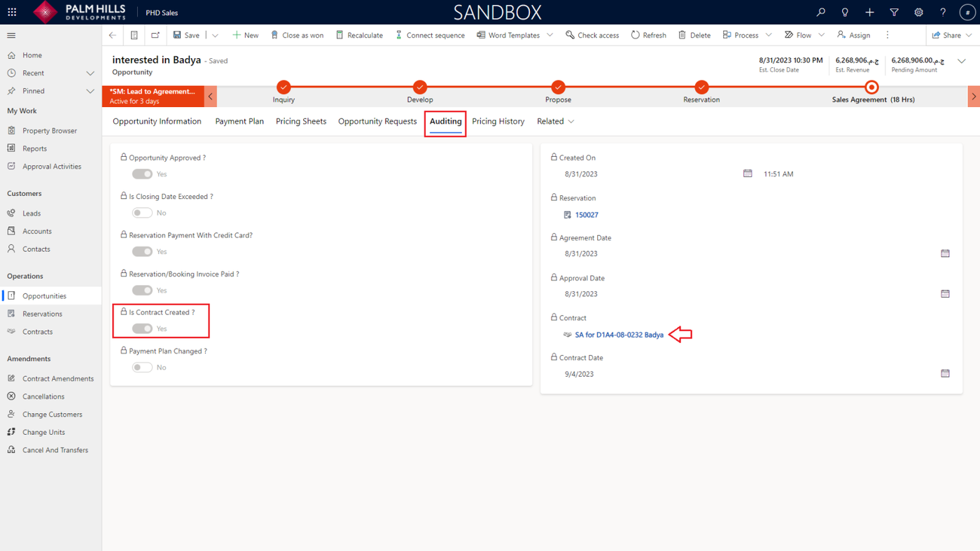The image size is (980, 551).
Task: Assign the opportunity record
Action: click(x=853, y=35)
